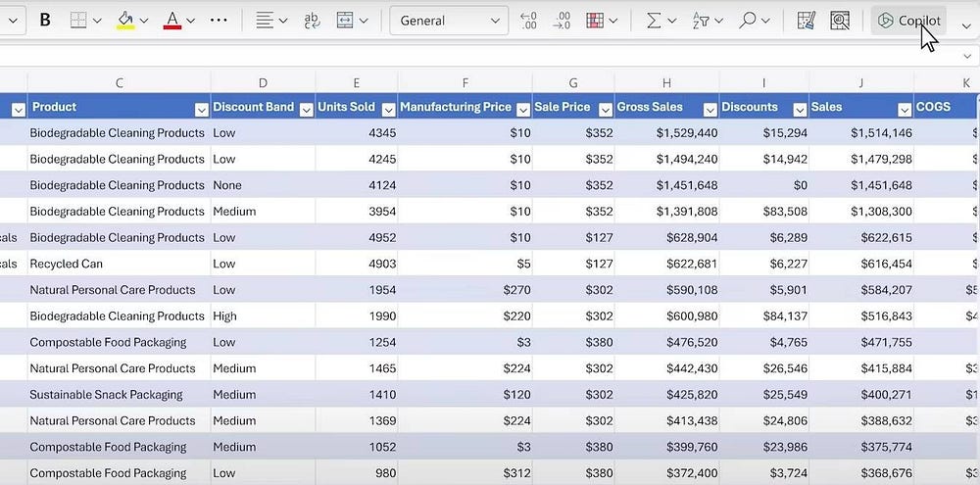Open Sales column filter

pyautogui.click(x=905, y=110)
